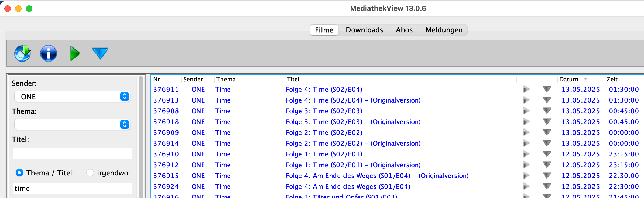Select title 'Folge 1: Time (S02/E01)'
This screenshot has height=198, width=644.
[x=324, y=154]
